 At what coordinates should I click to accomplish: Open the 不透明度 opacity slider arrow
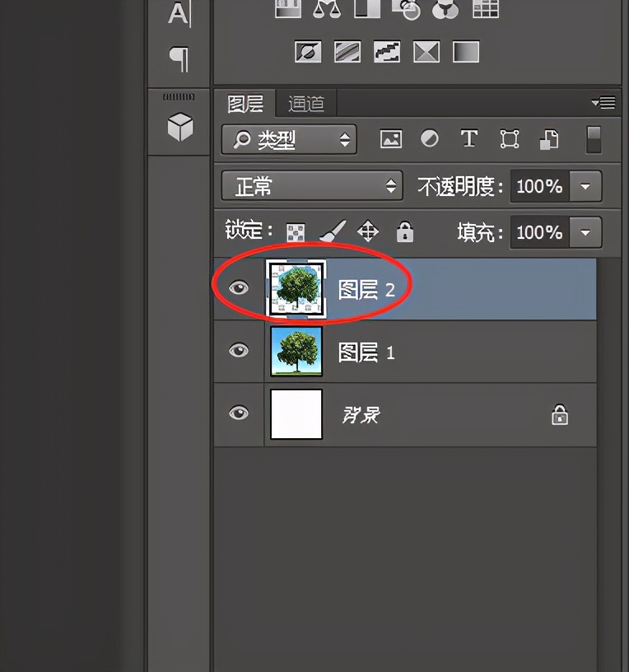tap(585, 186)
